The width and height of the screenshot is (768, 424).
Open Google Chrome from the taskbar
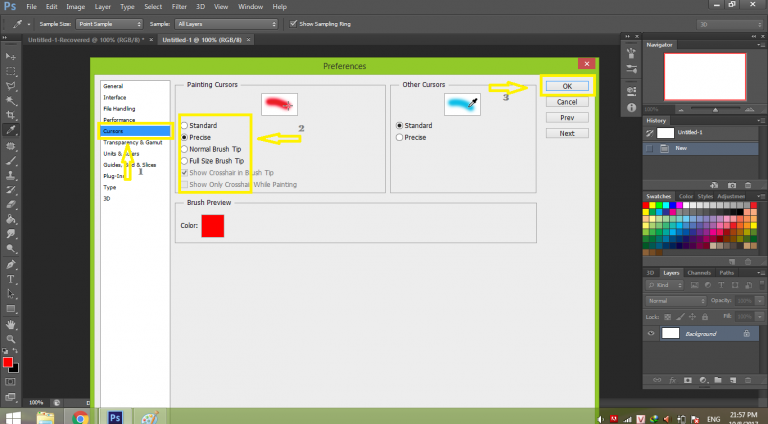[x=80, y=415]
